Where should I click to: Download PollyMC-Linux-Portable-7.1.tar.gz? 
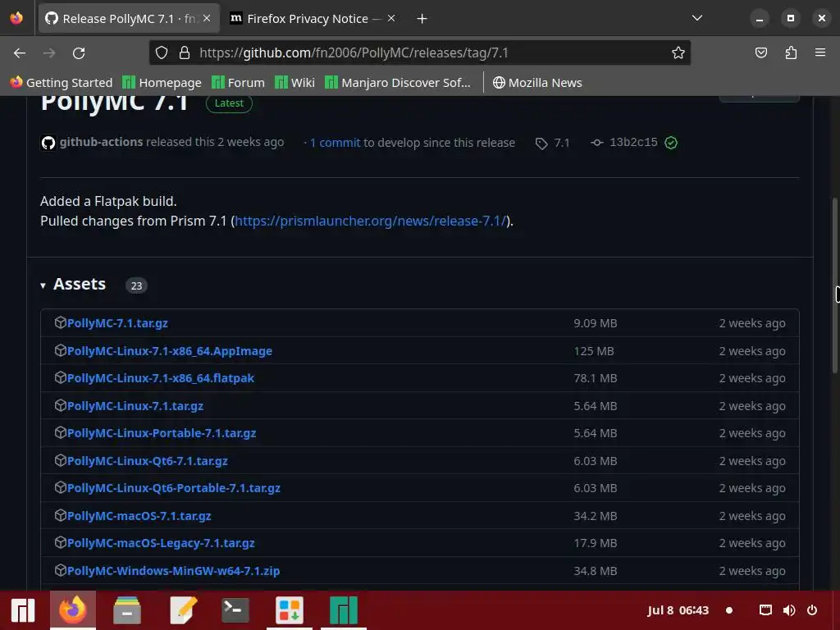162,433
